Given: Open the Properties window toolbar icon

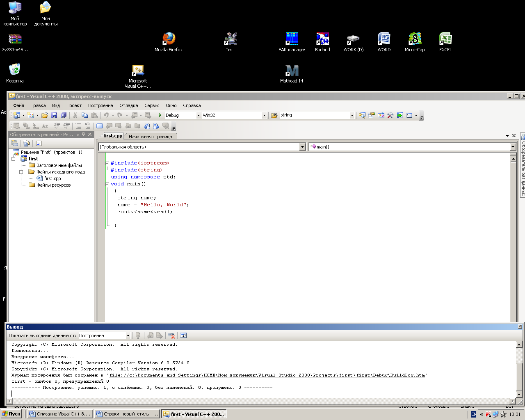Looking at the screenshot, I should [x=371, y=115].
